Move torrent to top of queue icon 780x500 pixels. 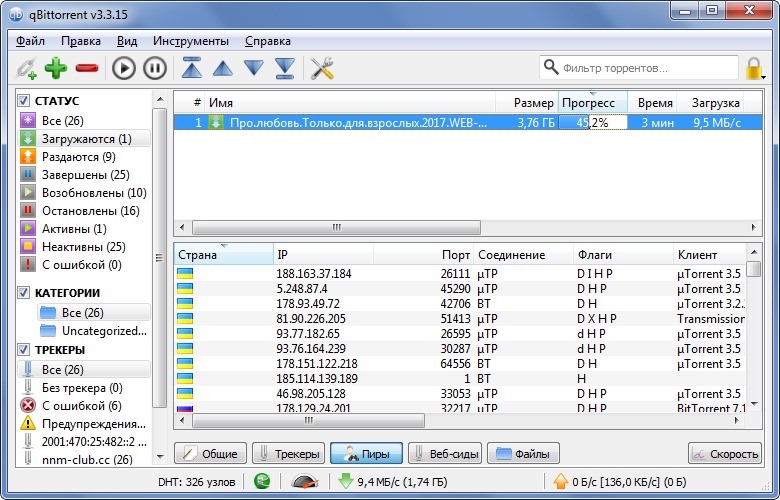[191, 68]
